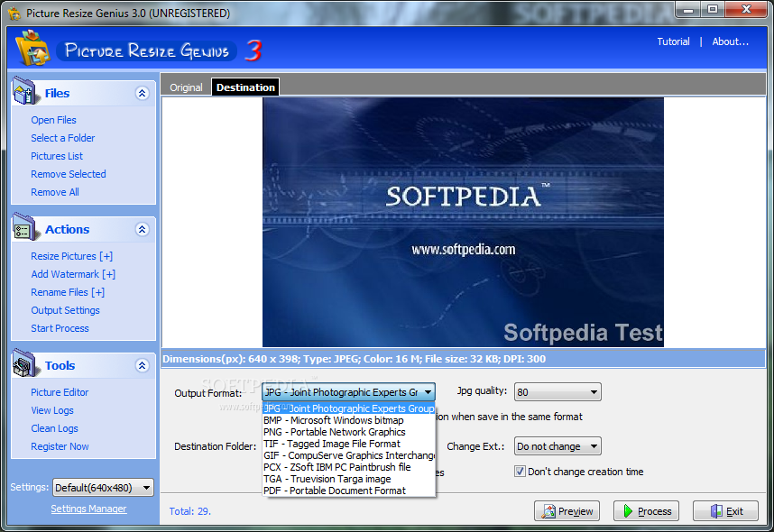
Task: Click Clean Logs link
Action: pyautogui.click(x=54, y=429)
